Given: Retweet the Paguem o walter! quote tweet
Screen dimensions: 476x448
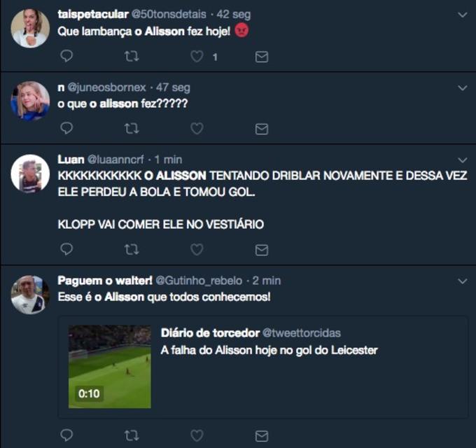Looking at the screenshot, I should point(132,435).
